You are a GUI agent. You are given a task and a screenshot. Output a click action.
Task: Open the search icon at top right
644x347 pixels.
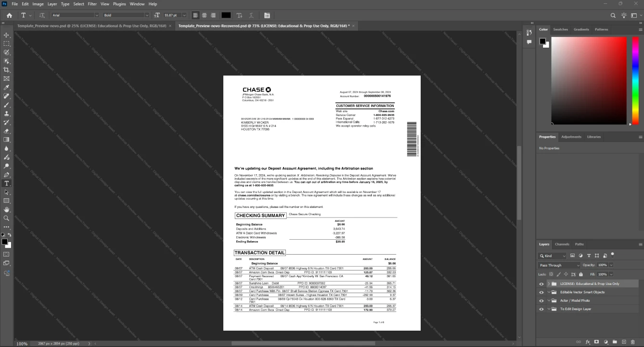pos(613,15)
